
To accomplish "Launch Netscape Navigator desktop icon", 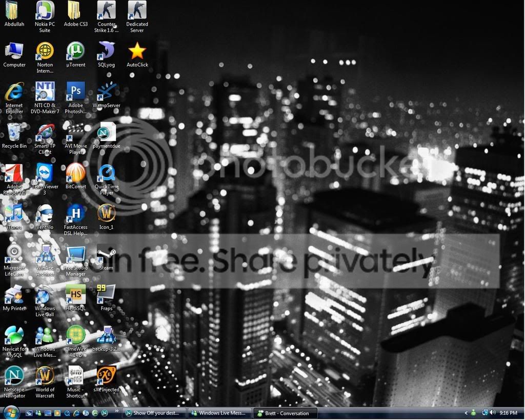I will [x=14, y=383].
